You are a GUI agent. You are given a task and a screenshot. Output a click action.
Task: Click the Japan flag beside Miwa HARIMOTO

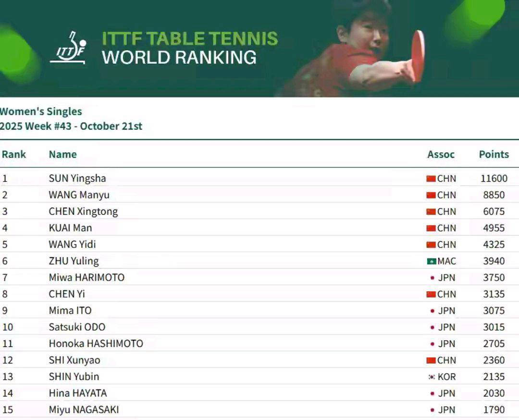[x=432, y=278]
